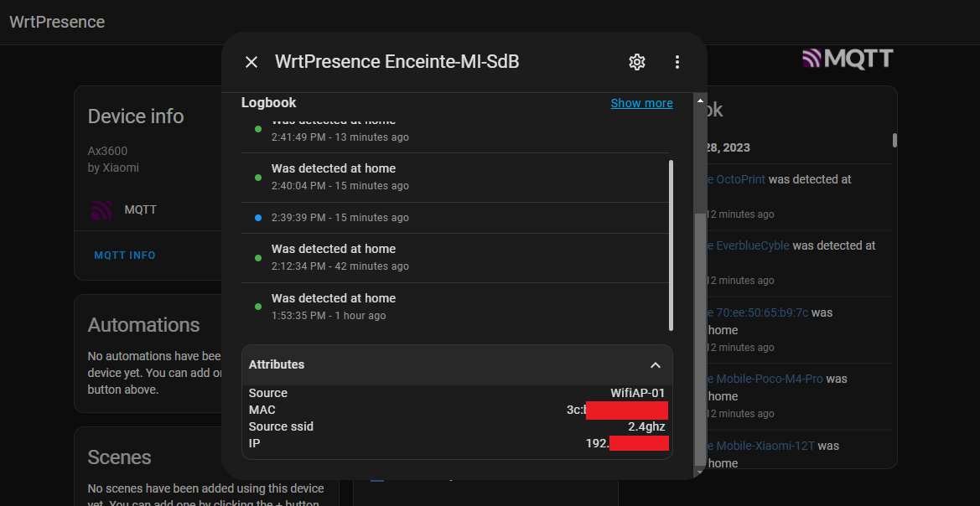Click the by Xiaomi manufacturer text

click(x=113, y=168)
